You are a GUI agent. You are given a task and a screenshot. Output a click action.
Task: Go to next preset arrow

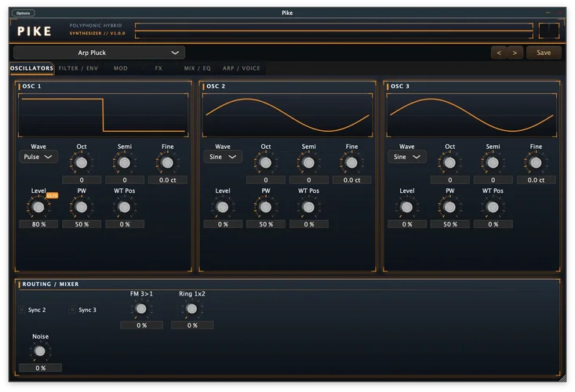tap(515, 53)
